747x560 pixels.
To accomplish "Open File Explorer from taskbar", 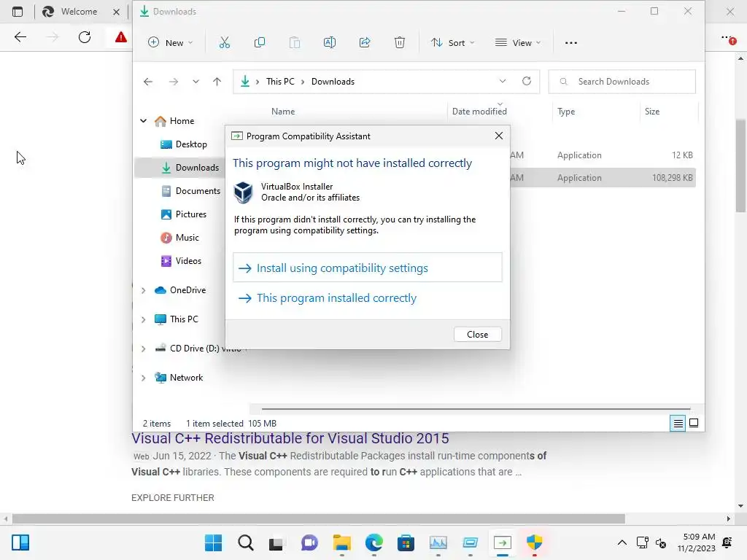I will 341,542.
